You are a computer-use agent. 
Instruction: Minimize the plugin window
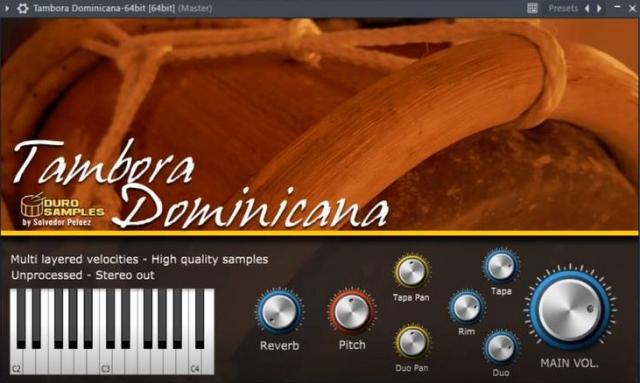(x=617, y=7)
